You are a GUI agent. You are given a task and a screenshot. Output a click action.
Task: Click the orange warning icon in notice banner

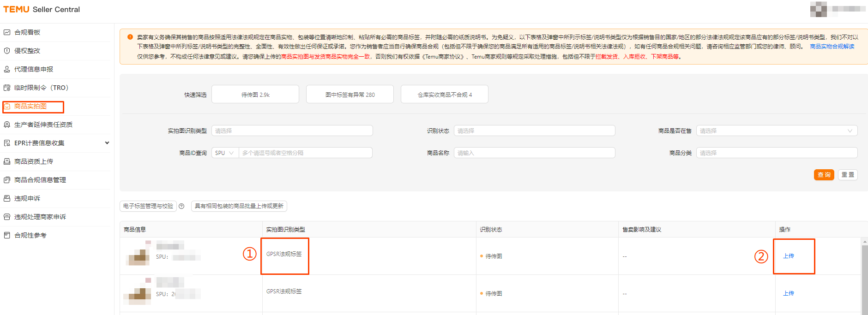tap(130, 37)
